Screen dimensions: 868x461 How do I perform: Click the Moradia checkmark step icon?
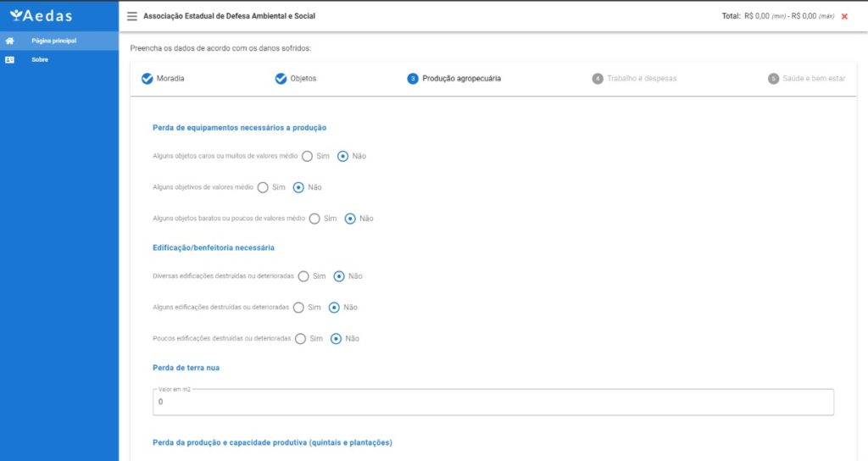click(147, 79)
